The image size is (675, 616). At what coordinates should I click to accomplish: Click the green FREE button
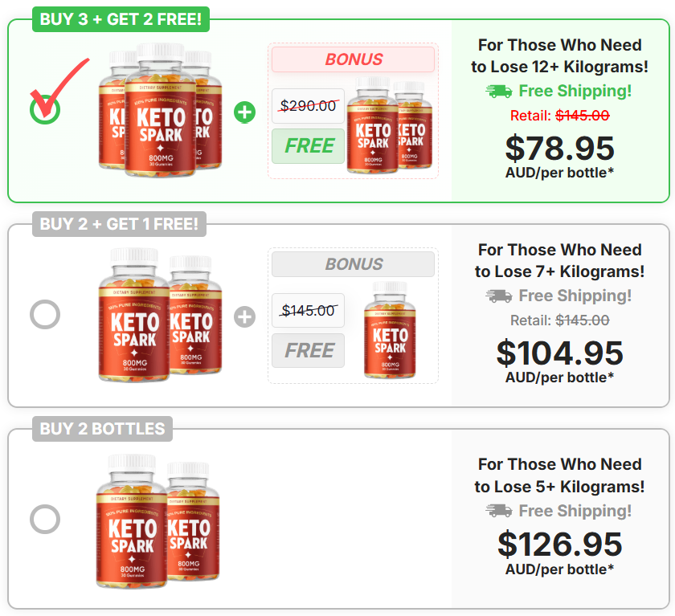[x=309, y=146]
